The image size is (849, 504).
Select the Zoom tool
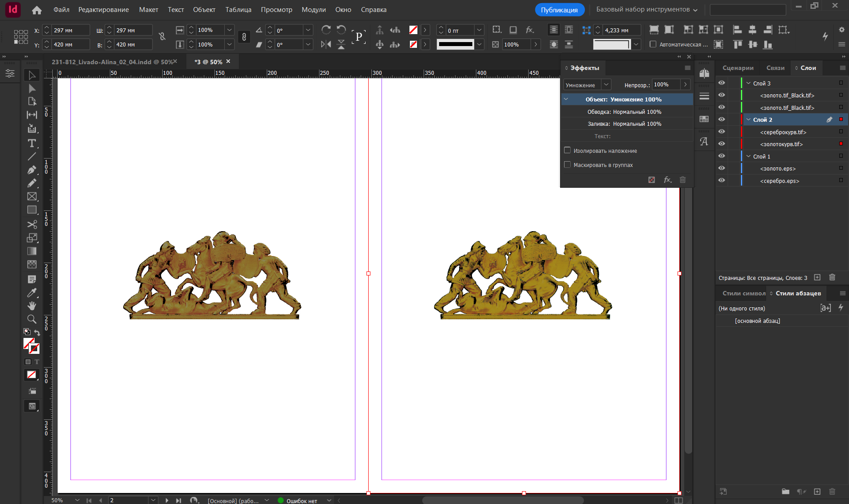(32, 319)
